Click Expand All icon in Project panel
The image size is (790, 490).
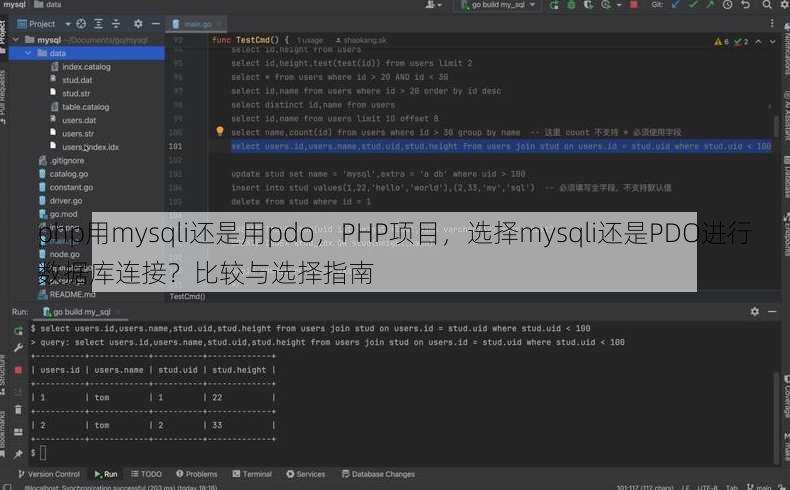tap(98, 24)
